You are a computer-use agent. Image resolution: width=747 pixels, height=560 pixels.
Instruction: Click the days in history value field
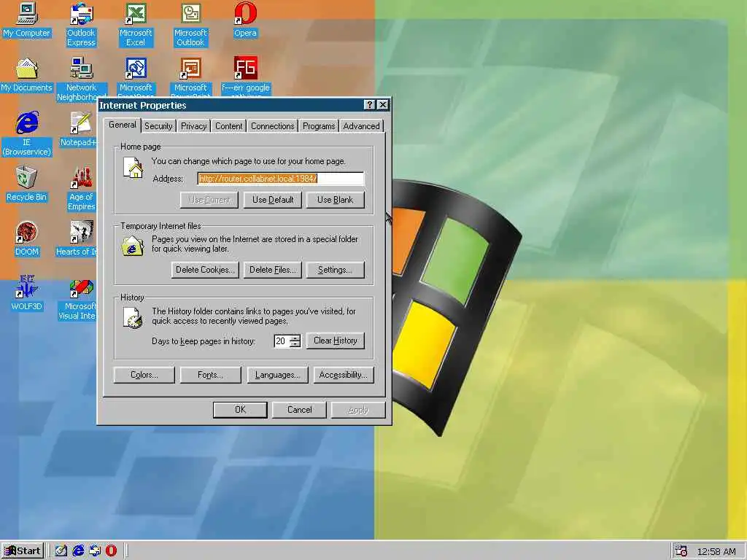(x=282, y=341)
